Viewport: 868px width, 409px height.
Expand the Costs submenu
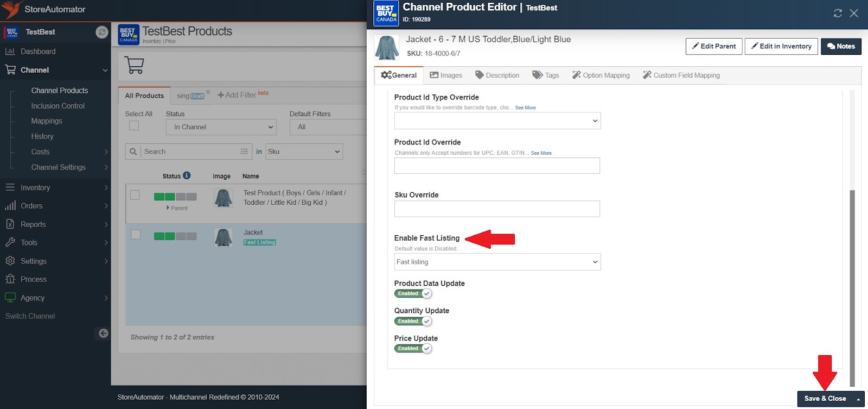click(x=106, y=152)
